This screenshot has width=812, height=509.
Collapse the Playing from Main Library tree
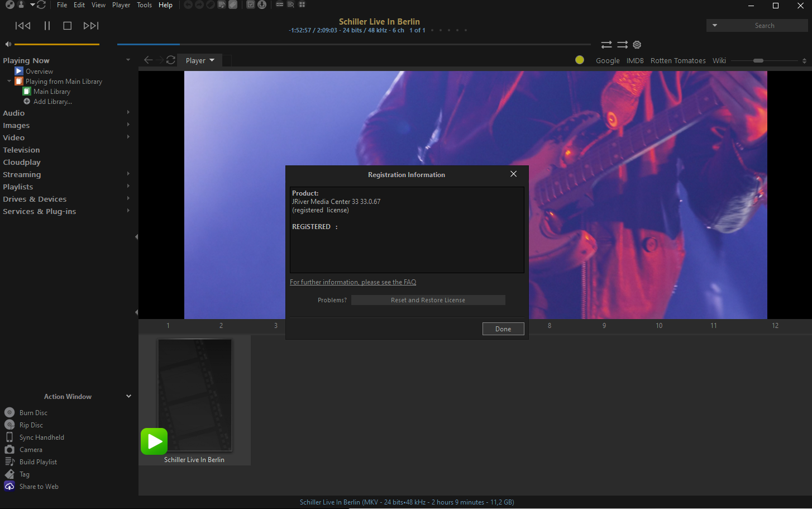(8, 81)
